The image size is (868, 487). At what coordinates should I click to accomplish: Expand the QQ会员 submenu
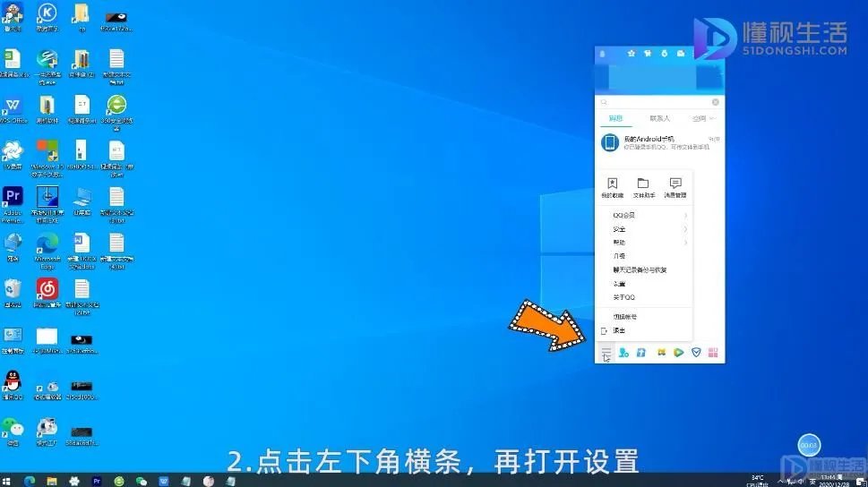[644, 215]
